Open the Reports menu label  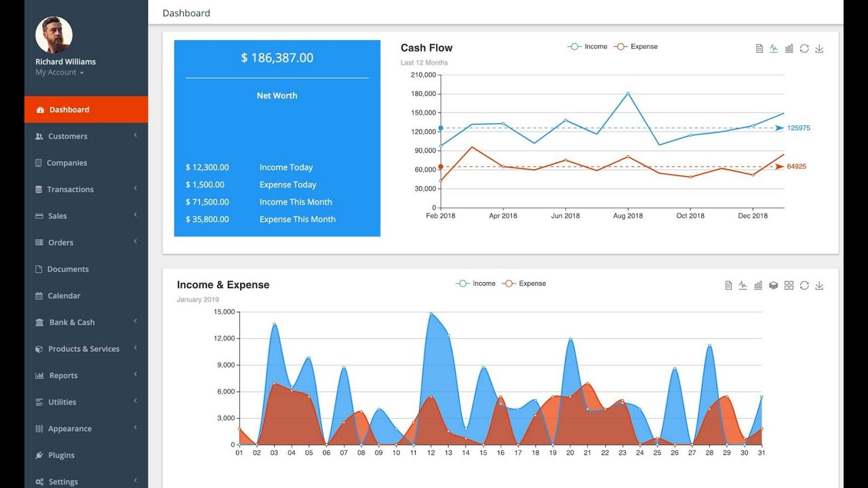click(64, 375)
